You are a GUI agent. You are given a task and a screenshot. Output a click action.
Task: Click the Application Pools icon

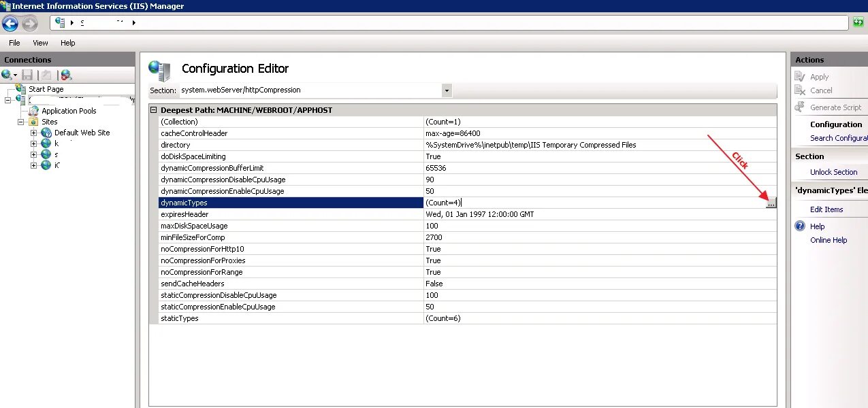pos(34,111)
